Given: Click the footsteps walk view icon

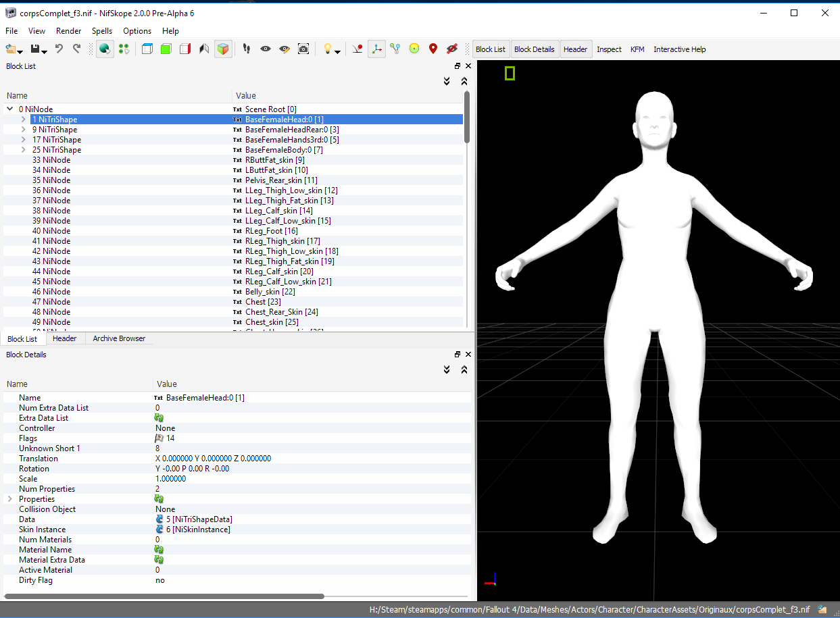Looking at the screenshot, I should (247, 49).
